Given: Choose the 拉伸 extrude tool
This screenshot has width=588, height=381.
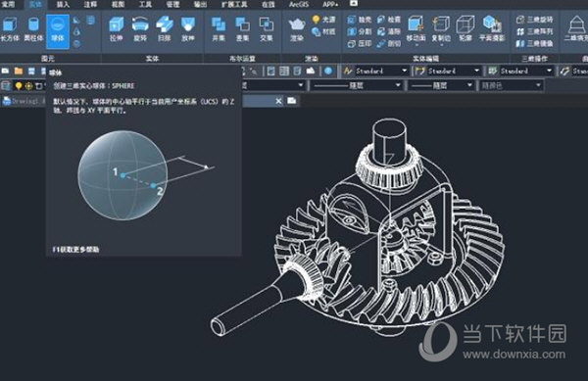Looking at the screenshot, I should point(117,28).
